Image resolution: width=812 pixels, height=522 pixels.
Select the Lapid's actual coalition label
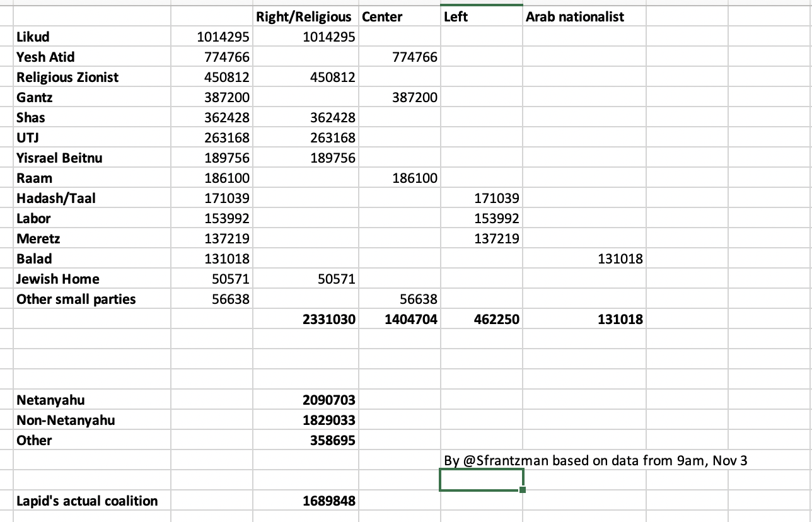(x=87, y=501)
